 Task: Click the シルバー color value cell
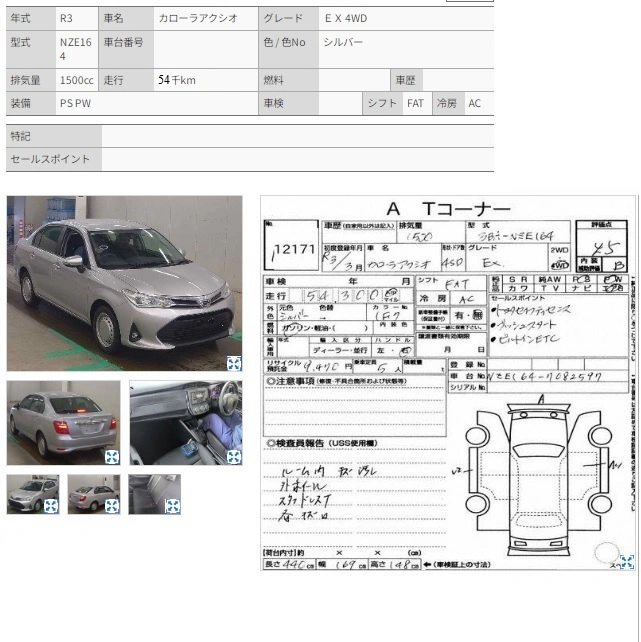[x=406, y=49]
